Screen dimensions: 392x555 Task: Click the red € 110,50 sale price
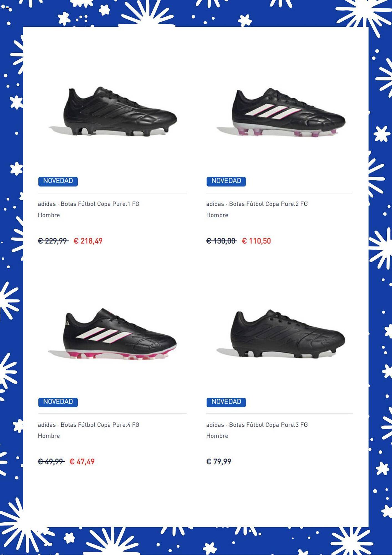pos(256,241)
